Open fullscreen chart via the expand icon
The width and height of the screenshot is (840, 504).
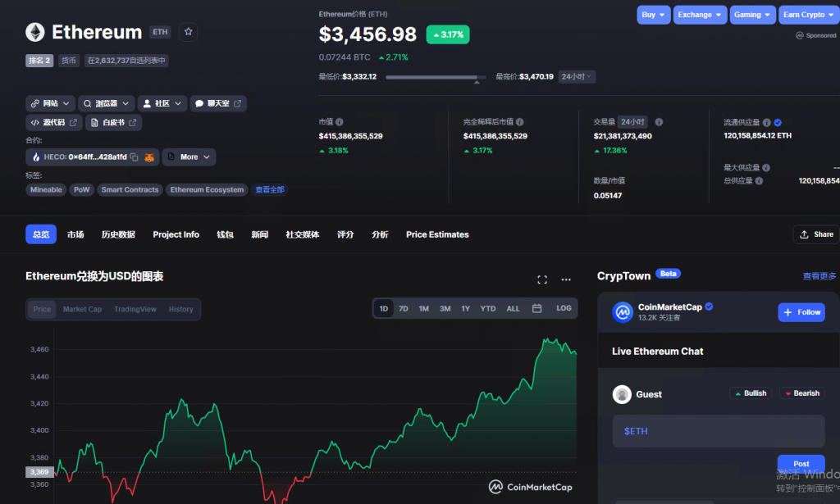[x=542, y=279]
